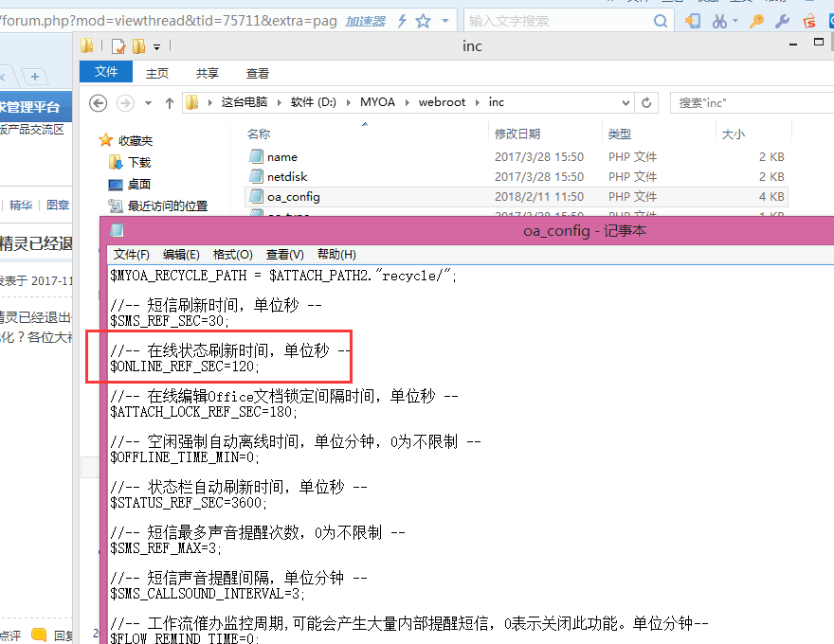This screenshot has width=834, height=644.
Task: Click the $SMS_REF_SEC=30; line in Notepad
Action: (x=169, y=321)
